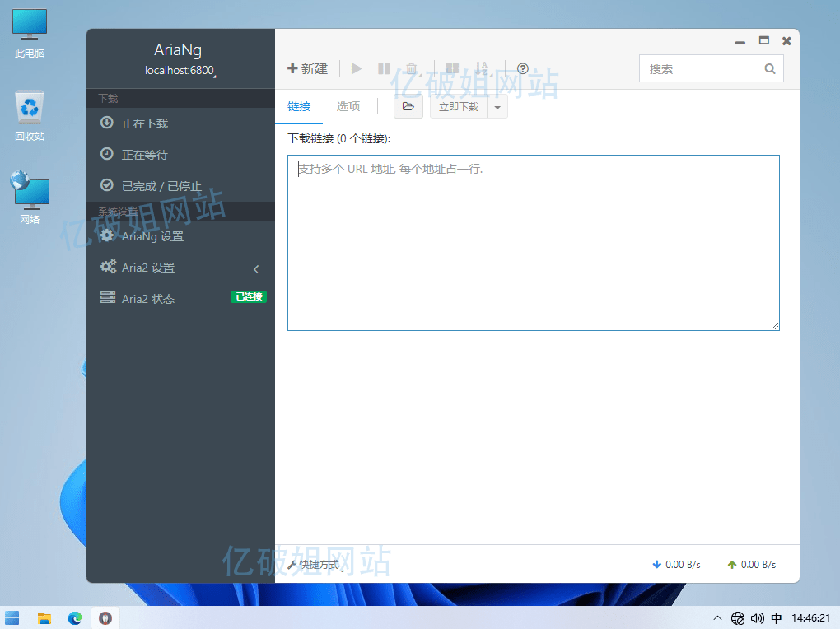The width and height of the screenshot is (840, 629).
Task: Switch to the 选项 tab
Action: 348,107
